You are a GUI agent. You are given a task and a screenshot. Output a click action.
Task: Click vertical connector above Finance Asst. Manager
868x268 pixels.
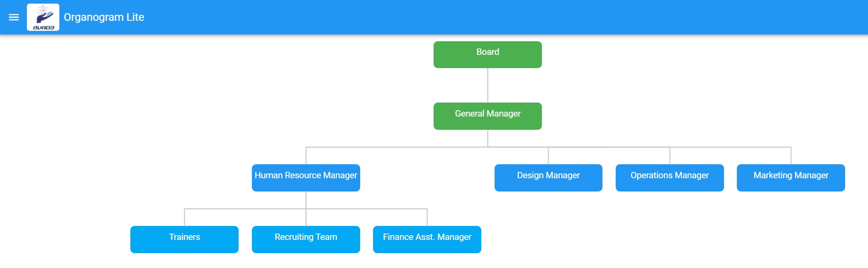[x=427, y=218]
